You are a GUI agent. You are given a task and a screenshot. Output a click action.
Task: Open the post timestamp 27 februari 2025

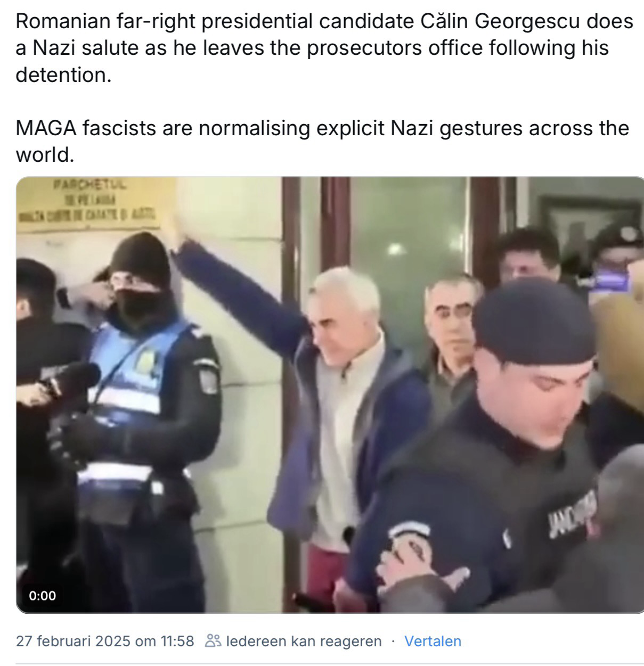[105, 641]
